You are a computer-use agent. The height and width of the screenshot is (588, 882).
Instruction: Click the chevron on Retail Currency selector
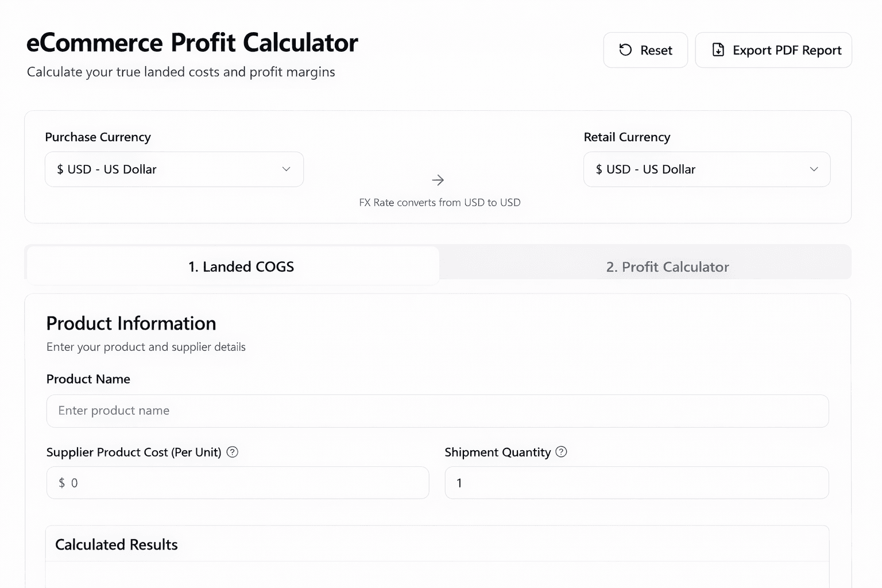click(x=814, y=169)
